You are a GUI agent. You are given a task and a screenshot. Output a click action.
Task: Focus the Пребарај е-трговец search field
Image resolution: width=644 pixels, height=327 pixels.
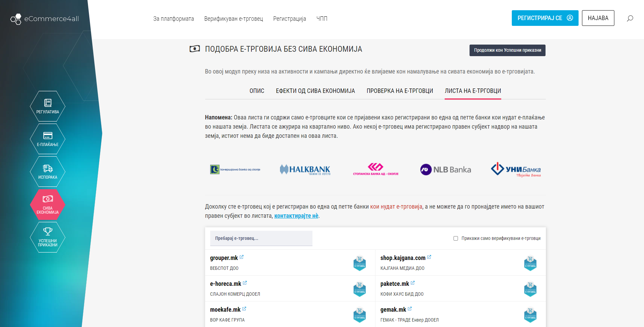coord(261,238)
